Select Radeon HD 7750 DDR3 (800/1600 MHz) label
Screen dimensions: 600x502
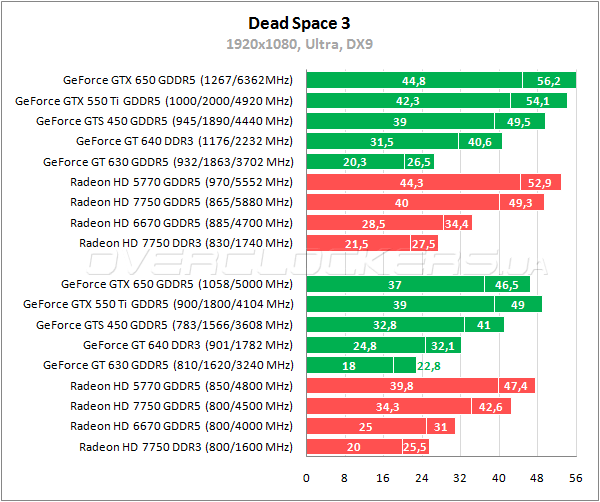[186, 446]
